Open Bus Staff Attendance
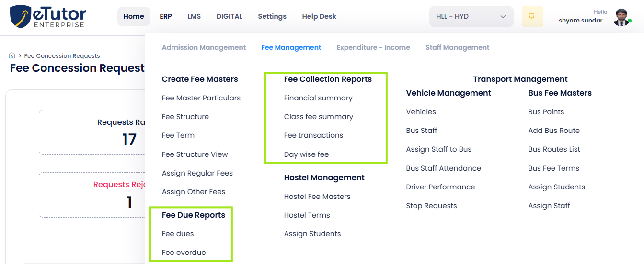 coord(444,168)
